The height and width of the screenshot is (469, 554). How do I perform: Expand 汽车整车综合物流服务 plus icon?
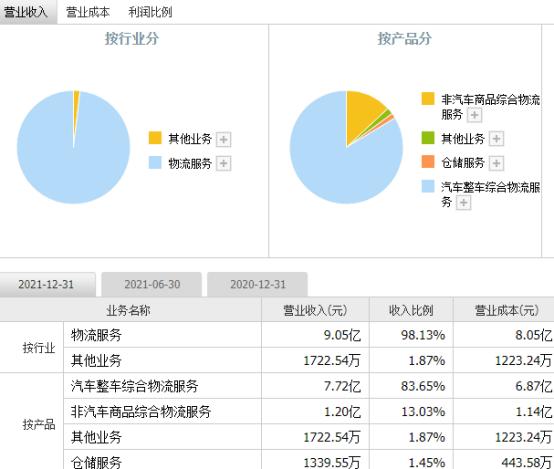click(463, 203)
